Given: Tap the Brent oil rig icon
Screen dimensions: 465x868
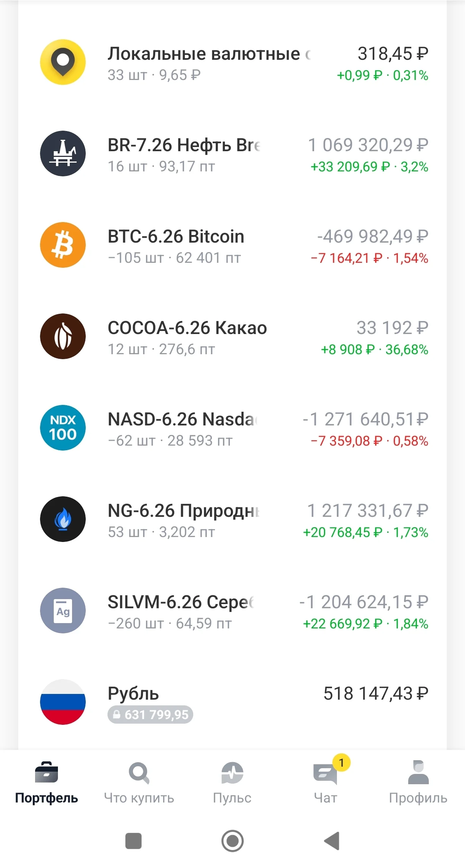Looking at the screenshot, I should tap(63, 153).
